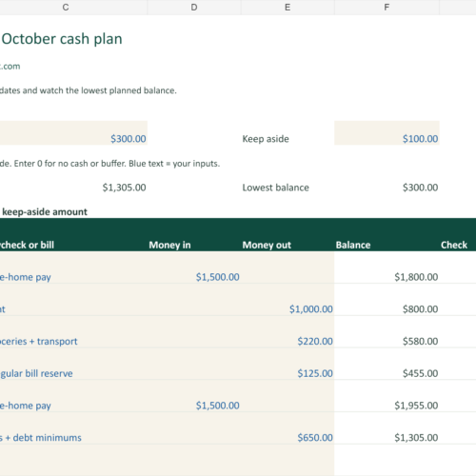The image size is (476, 476).
Task: Select the $1,305.00 balance cell in last row
Action: tap(387, 428)
